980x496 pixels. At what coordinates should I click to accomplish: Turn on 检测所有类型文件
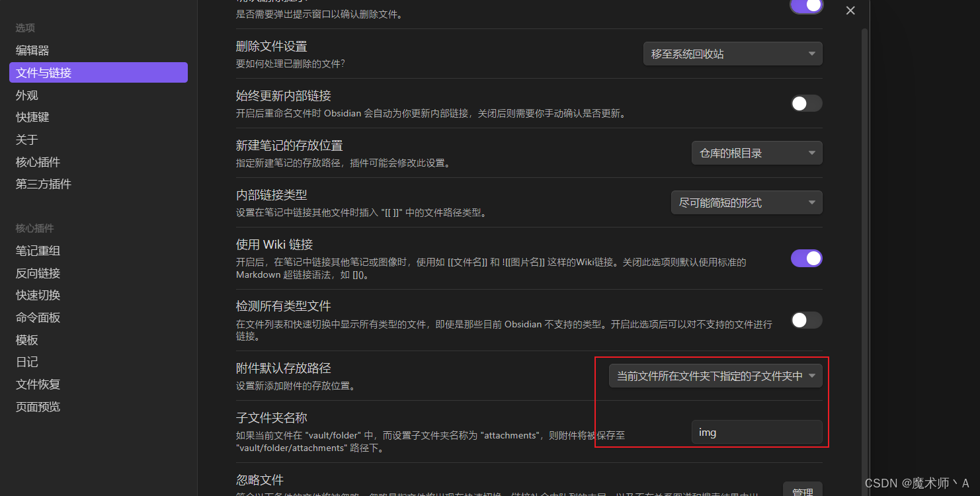pyautogui.click(x=806, y=320)
